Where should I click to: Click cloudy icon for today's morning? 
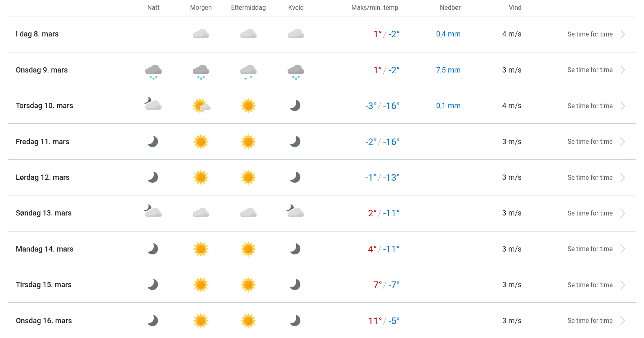click(x=201, y=34)
